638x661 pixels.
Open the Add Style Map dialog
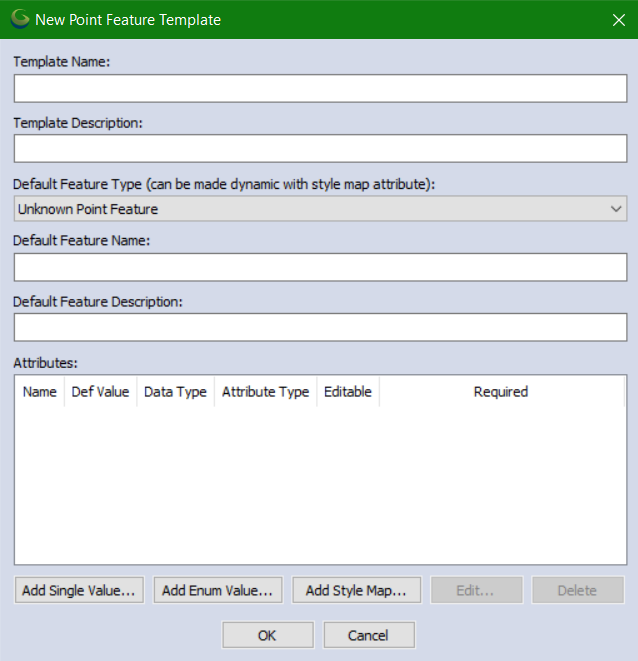tap(356, 590)
